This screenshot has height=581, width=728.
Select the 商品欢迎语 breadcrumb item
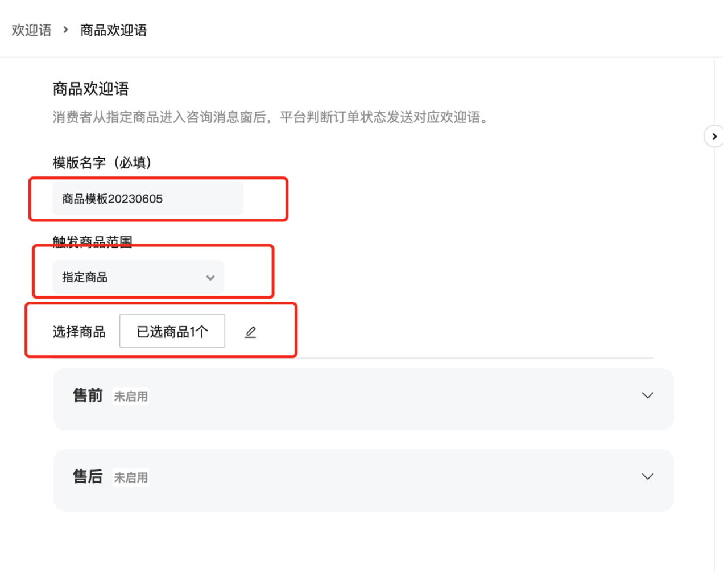[x=113, y=30]
